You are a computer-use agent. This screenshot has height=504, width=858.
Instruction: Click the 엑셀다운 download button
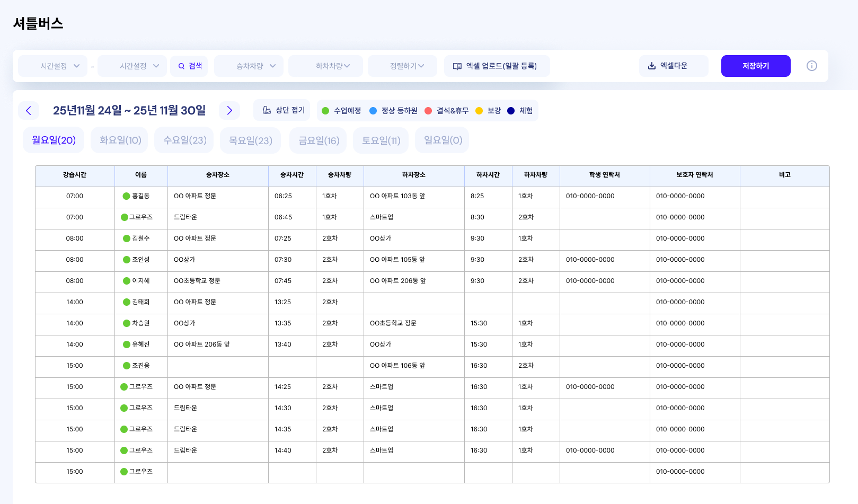point(673,66)
